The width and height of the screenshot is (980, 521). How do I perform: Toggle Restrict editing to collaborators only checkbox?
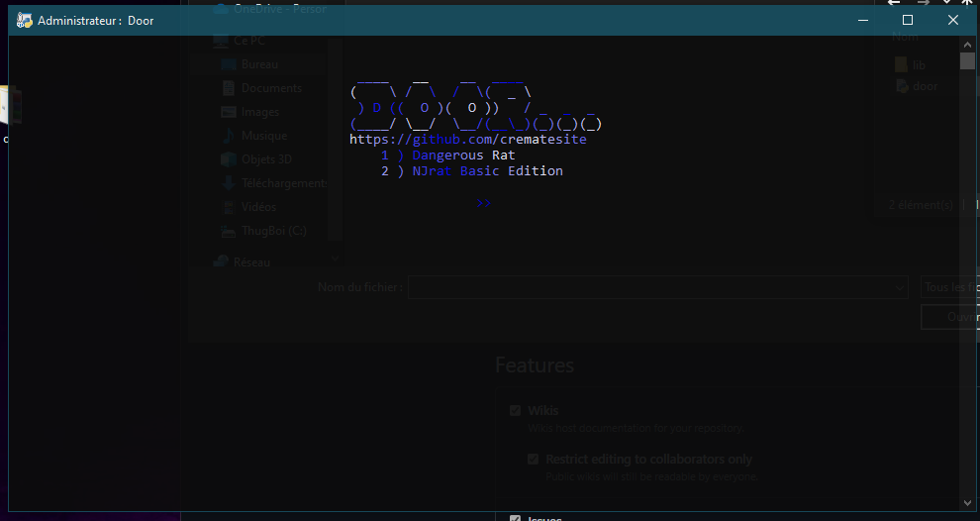pyautogui.click(x=534, y=459)
